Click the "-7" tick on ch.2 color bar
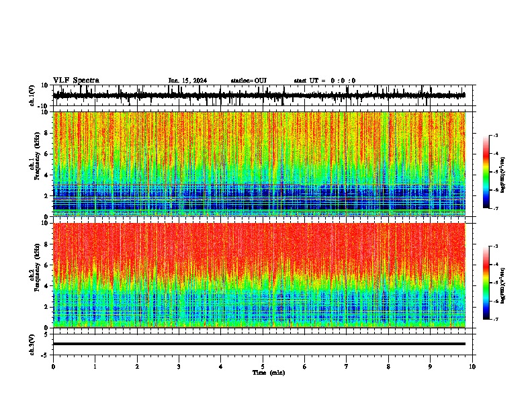Screen dimensions: 532x411 496,319
